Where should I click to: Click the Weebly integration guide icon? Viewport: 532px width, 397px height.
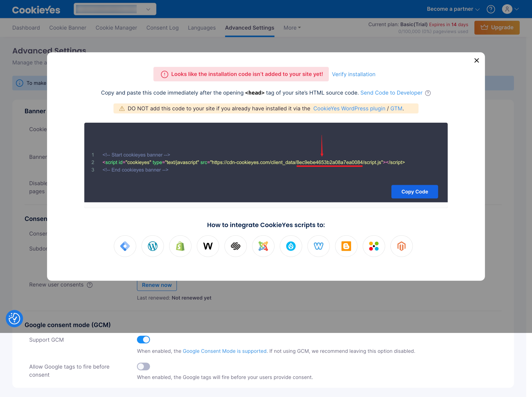point(318,246)
